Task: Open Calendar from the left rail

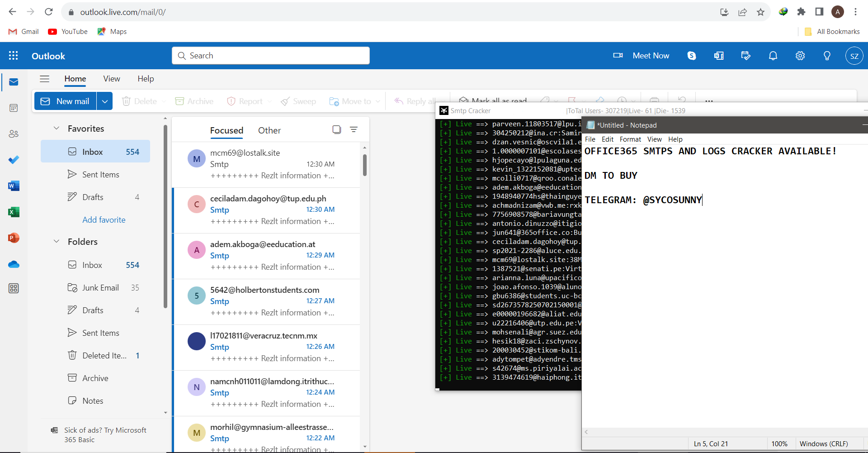Action: (14, 108)
